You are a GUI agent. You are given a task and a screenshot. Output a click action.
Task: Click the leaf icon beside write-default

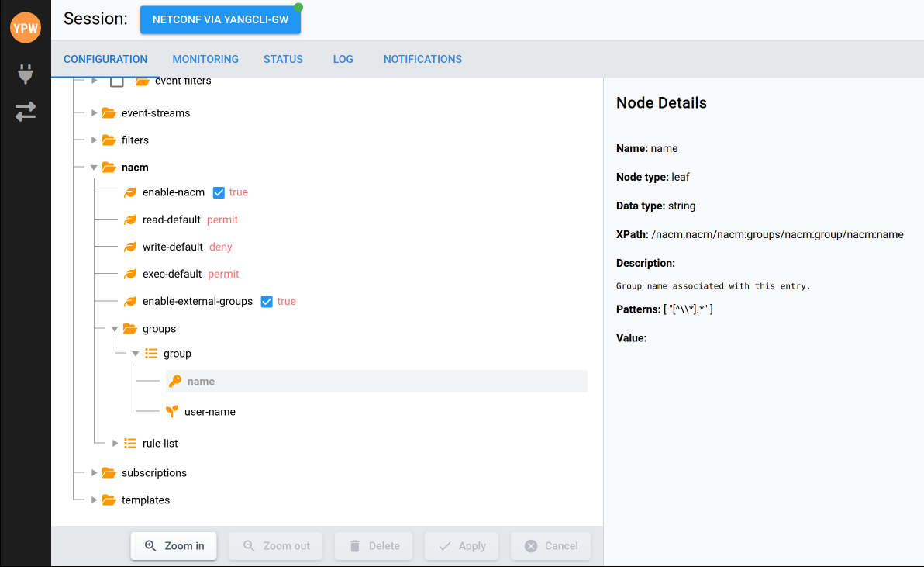pyautogui.click(x=130, y=247)
